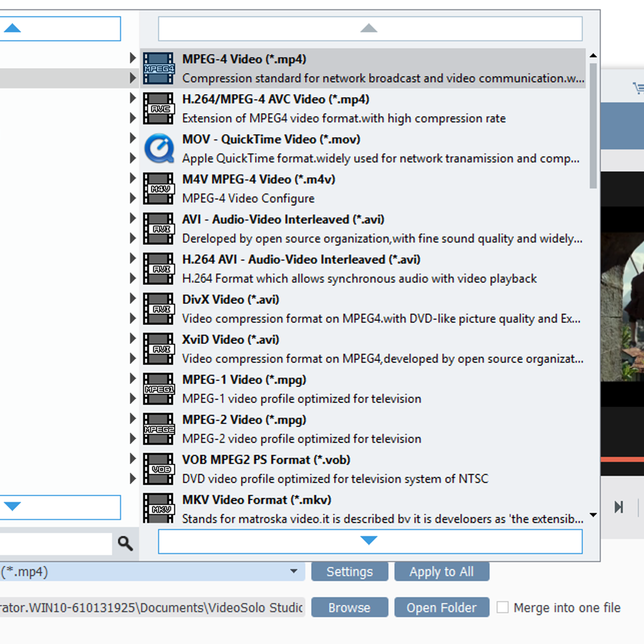Image resolution: width=644 pixels, height=644 pixels.
Task: Click 'DVD video profile optimized' description text
Action: [335, 479]
